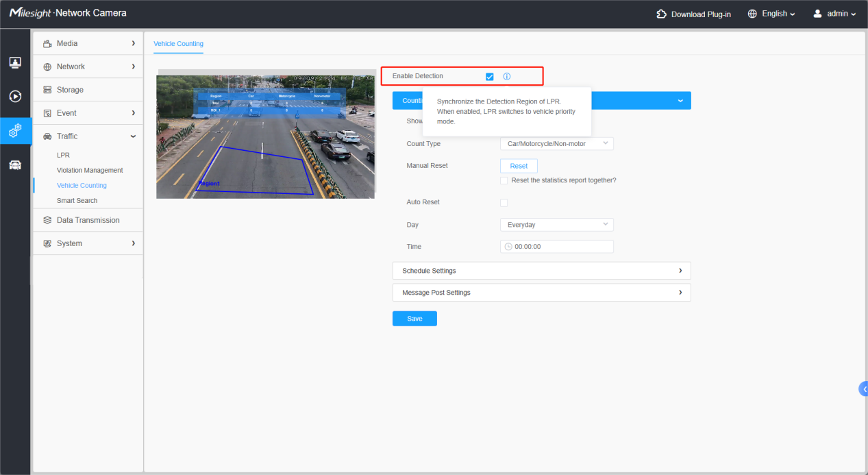This screenshot has height=475, width=868.
Task: Open Smart Search under Traffic
Action: pos(77,200)
